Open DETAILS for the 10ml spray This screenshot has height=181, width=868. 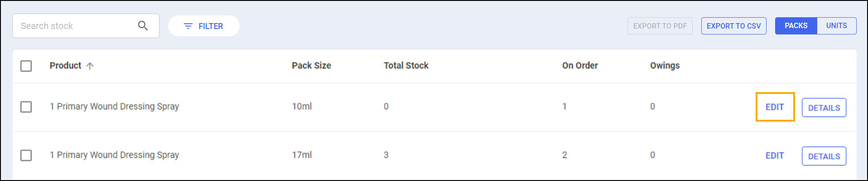[824, 108]
